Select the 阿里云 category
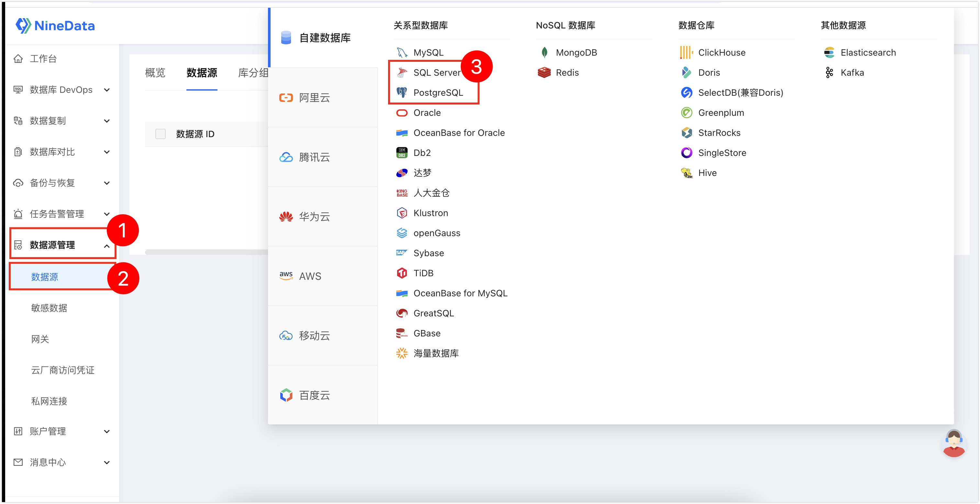This screenshot has height=504, width=980. (x=323, y=98)
